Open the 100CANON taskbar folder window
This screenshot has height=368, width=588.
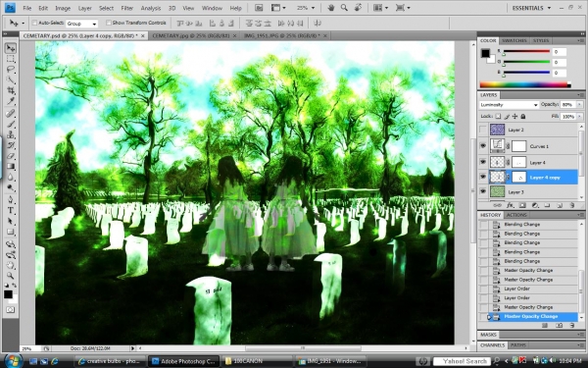coord(257,361)
